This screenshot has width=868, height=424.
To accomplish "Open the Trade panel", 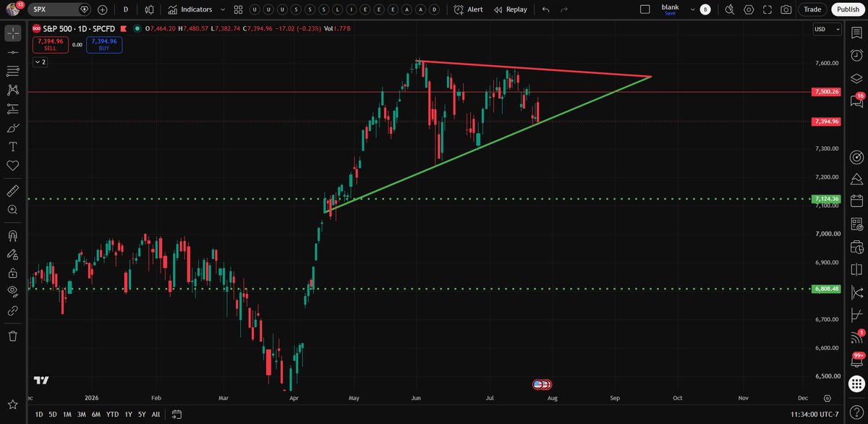I will click(813, 9).
